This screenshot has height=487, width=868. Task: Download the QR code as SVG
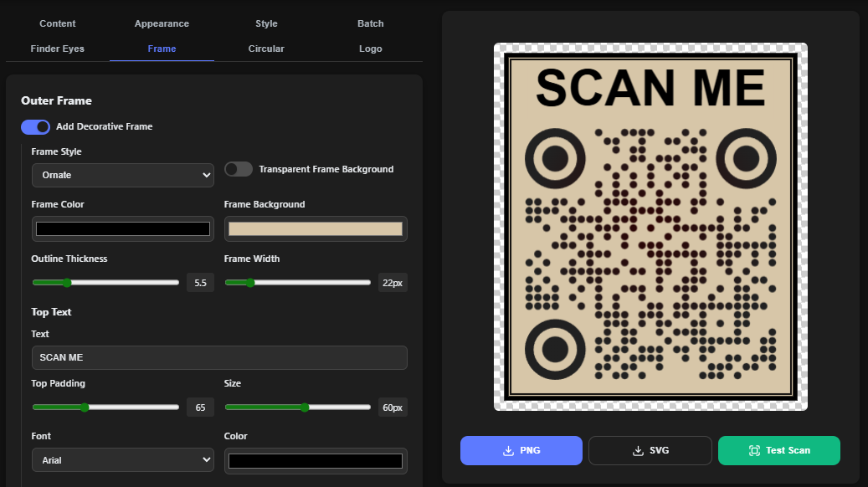click(x=650, y=450)
